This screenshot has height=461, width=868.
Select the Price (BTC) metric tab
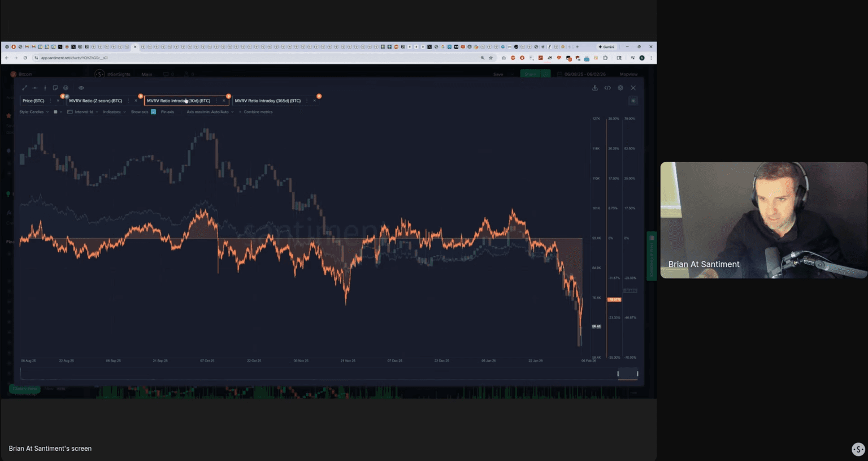[x=33, y=101]
